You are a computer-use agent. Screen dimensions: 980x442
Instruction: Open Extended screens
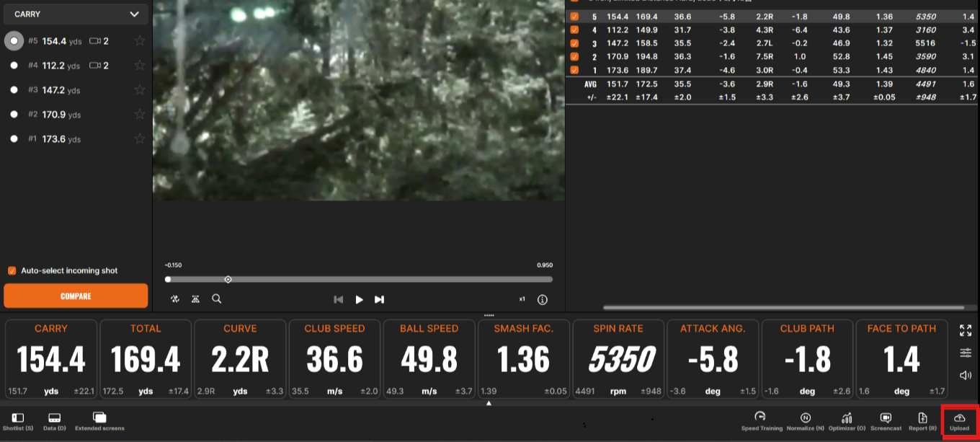[99, 422]
